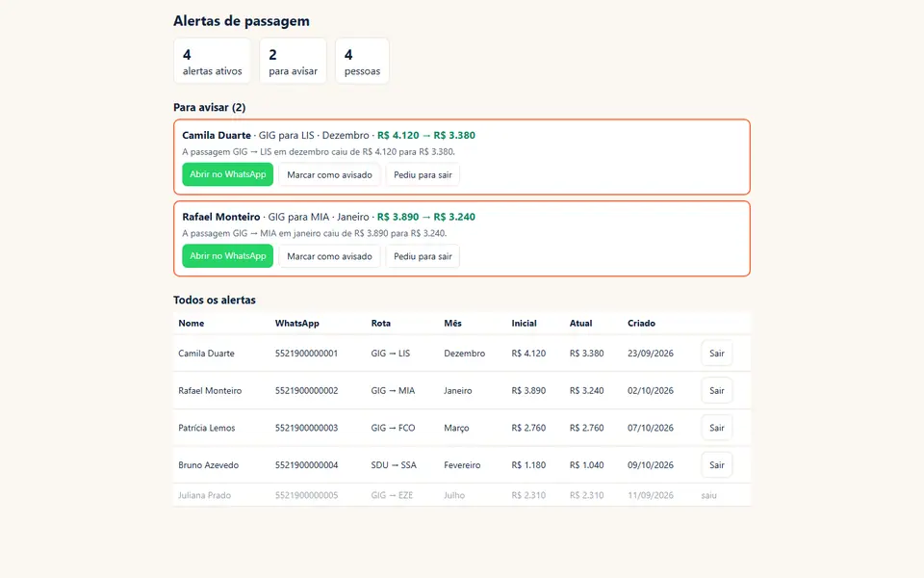Select the '4 alertas ativos' stat card
This screenshot has height=578, width=924.
212,62
